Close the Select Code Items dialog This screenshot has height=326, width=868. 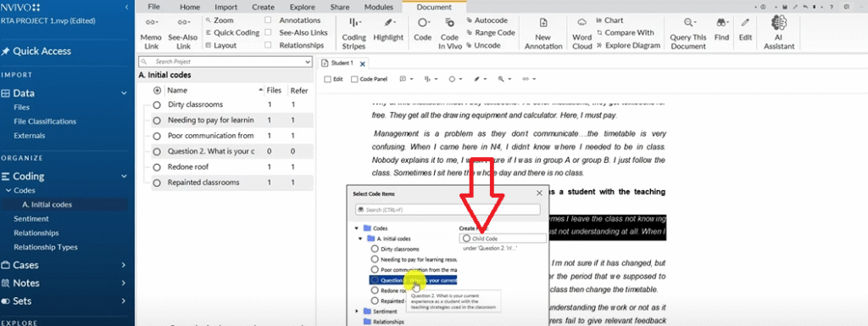coord(539,193)
